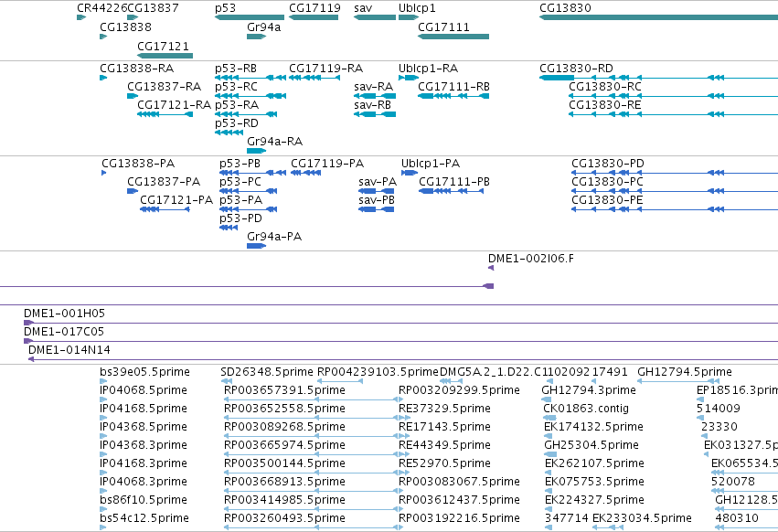Image resolution: width=778 pixels, height=532 pixels.
Task: Click EST GH12794.5prime
Action: coord(685,372)
